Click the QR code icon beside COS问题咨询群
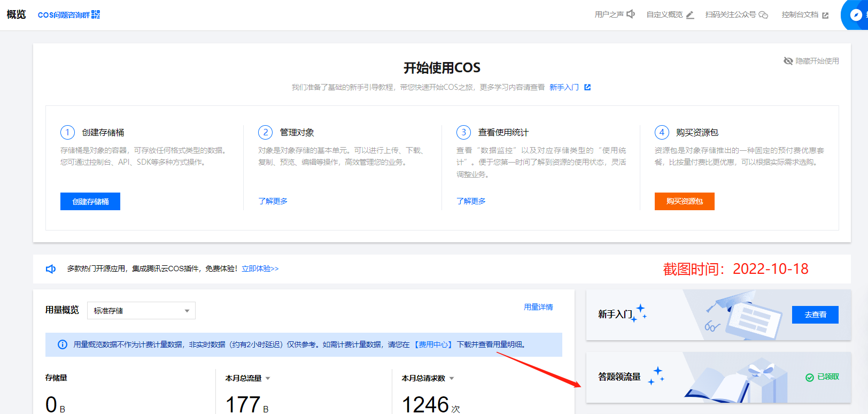 [x=96, y=14]
